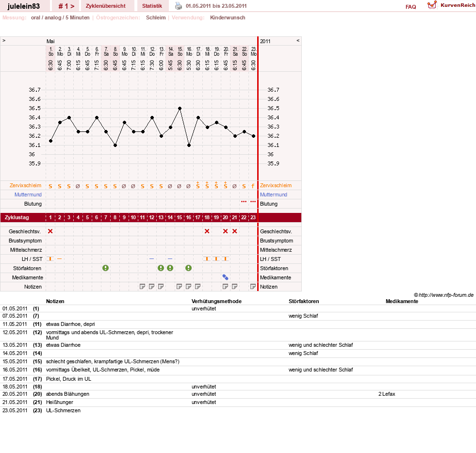
Task: Open note icon on cycle day 13
Action: [x=161, y=287]
